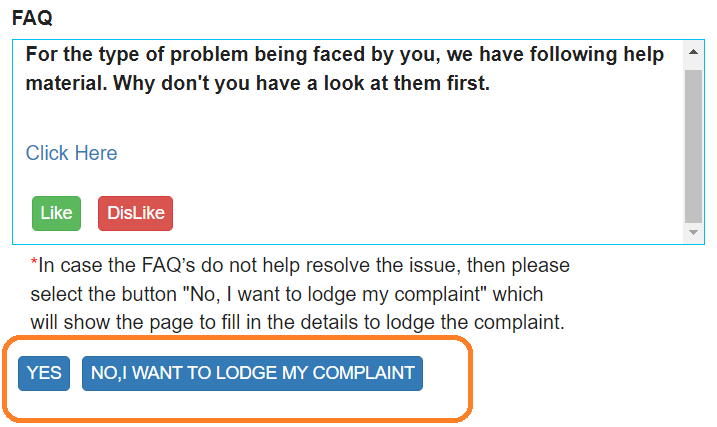
Task: Click the blank line above "Click Here"
Action: 300,118
